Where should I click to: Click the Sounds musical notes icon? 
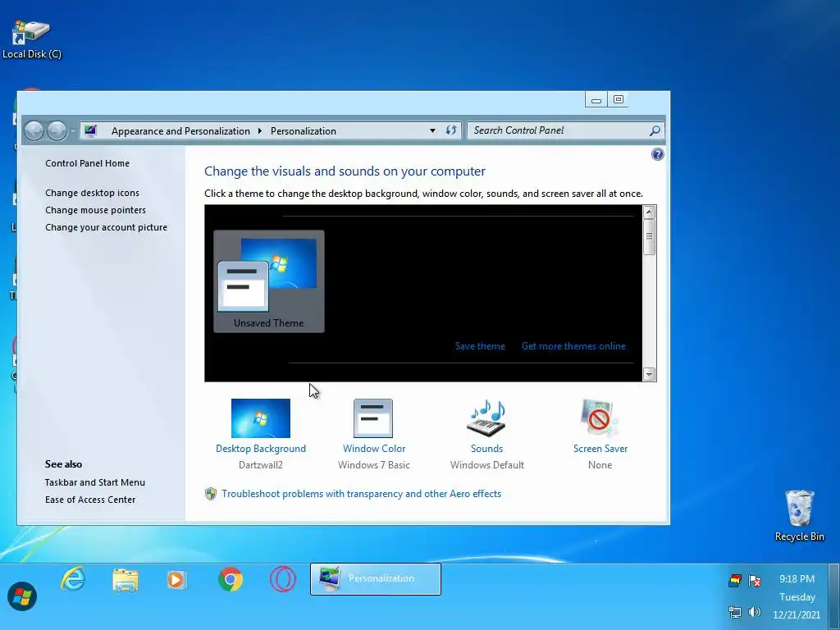pyautogui.click(x=487, y=418)
